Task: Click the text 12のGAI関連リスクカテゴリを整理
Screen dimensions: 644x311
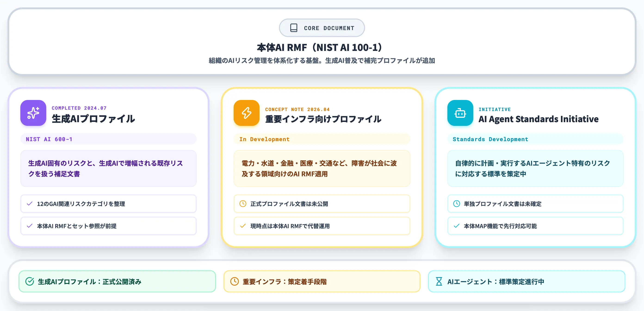Action: coord(81,204)
